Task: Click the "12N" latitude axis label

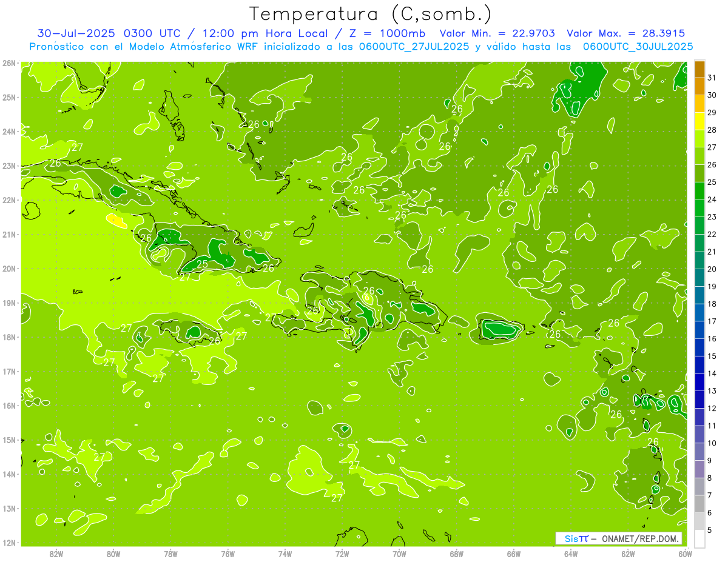Action: tap(8, 543)
